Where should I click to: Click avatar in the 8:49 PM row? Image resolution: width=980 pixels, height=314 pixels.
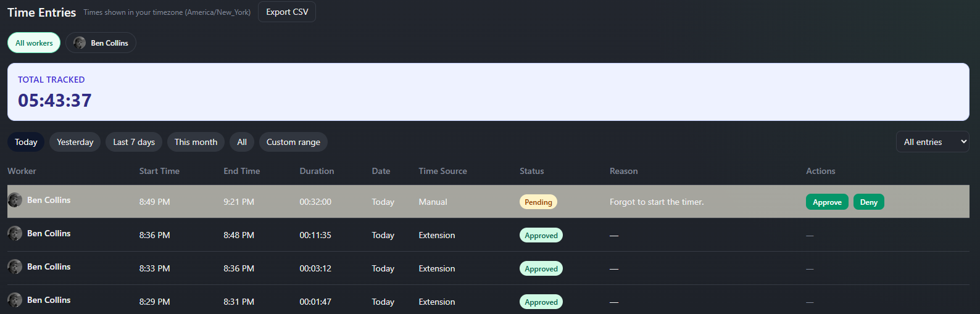tap(15, 200)
